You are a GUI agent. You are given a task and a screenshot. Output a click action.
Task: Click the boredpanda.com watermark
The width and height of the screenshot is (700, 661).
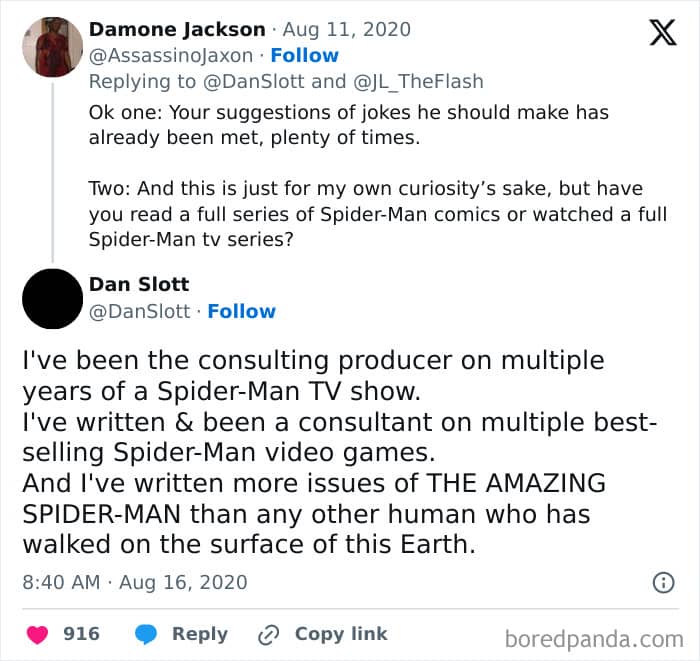point(594,638)
